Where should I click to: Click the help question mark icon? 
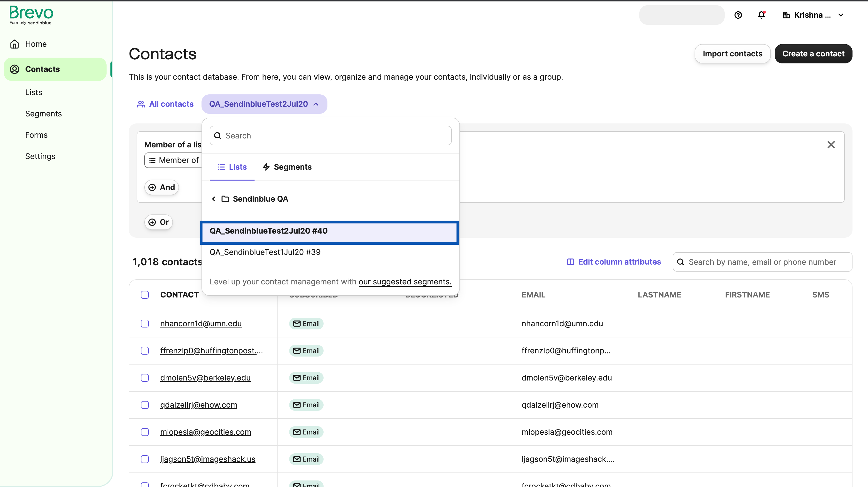[x=738, y=15]
